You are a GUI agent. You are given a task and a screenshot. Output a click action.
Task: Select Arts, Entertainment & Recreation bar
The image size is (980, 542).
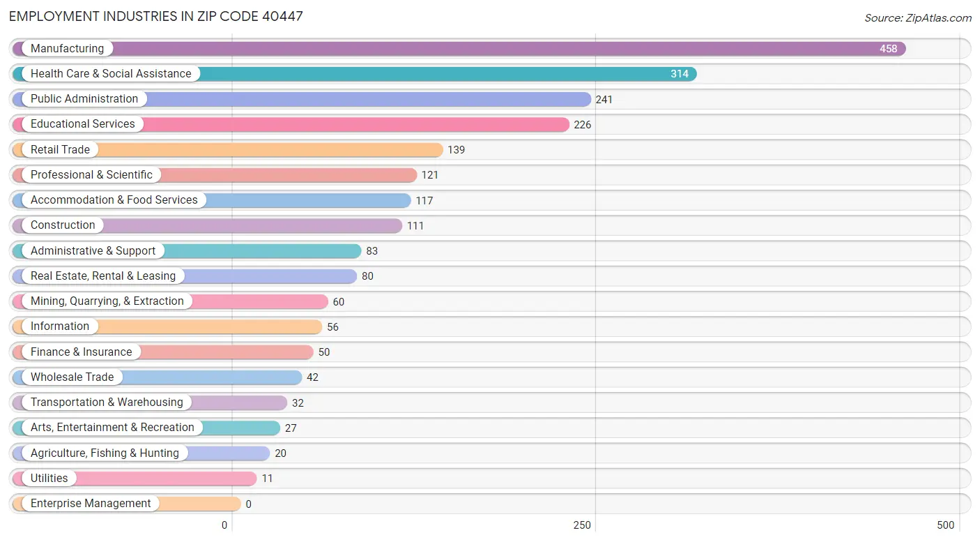coord(146,428)
